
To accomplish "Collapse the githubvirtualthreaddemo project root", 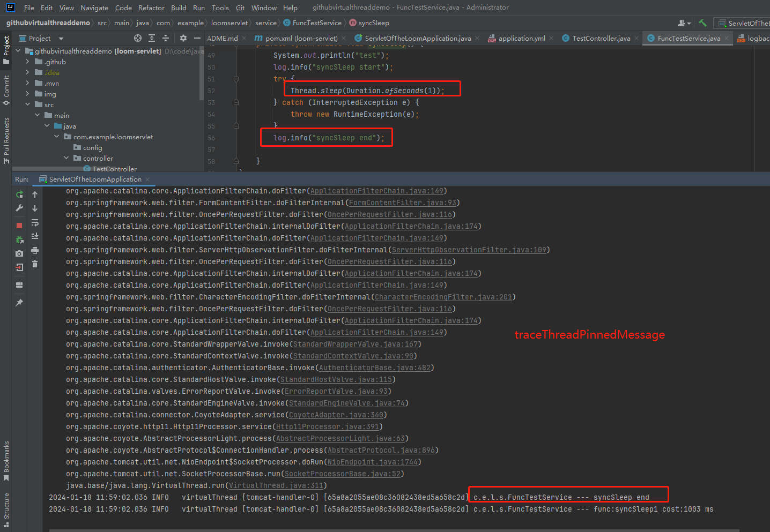I will coord(18,50).
